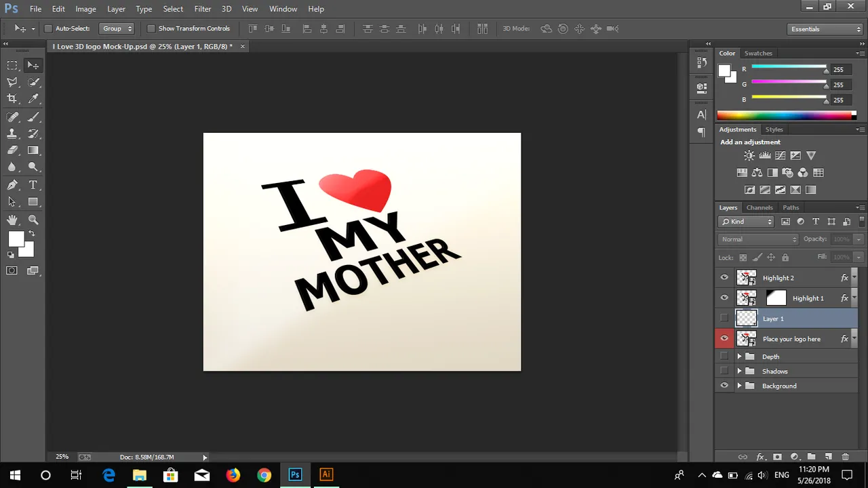The image size is (868, 488).
Task: Click the zoom percentage field in status bar
Action: coord(62,457)
